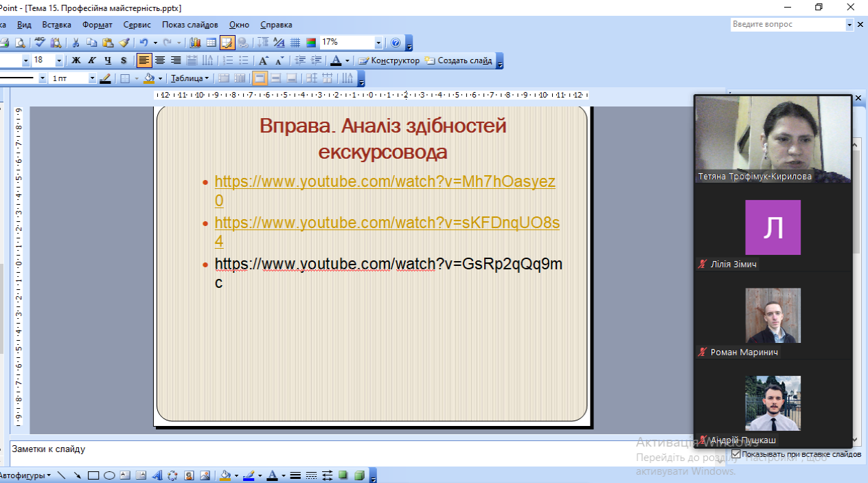The height and width of the screenshot is (483, 868).
Task: Click the Создать слайд button
Action: 459,60
